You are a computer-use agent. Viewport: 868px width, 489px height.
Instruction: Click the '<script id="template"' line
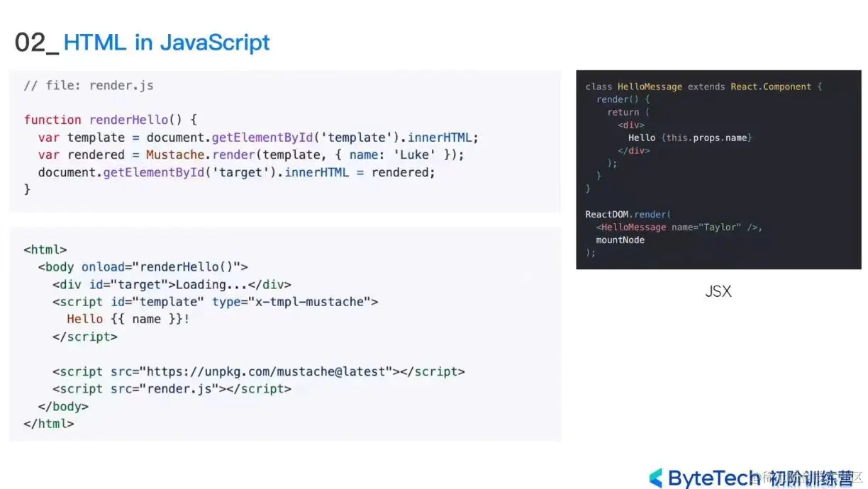click(x=215, y=302)
